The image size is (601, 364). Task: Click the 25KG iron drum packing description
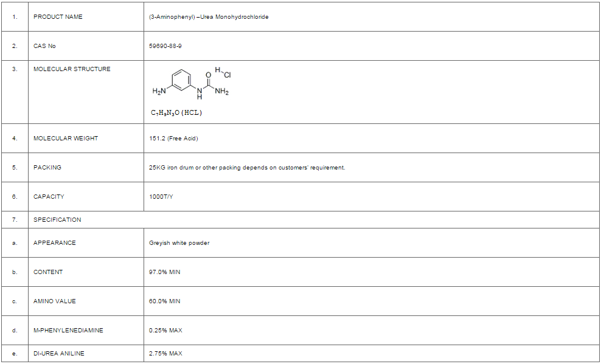247,168
